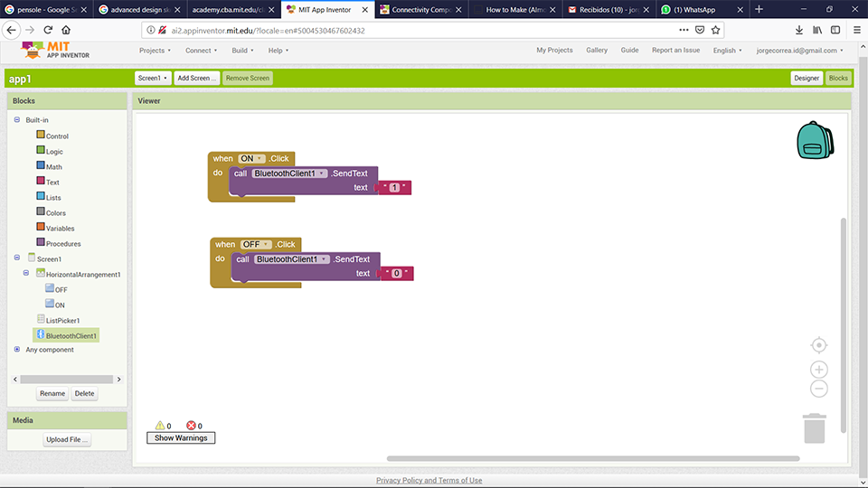The width and height of the screenshot is (868, 488).
Task: Open the Connect menu
Action: pos(201,51)
